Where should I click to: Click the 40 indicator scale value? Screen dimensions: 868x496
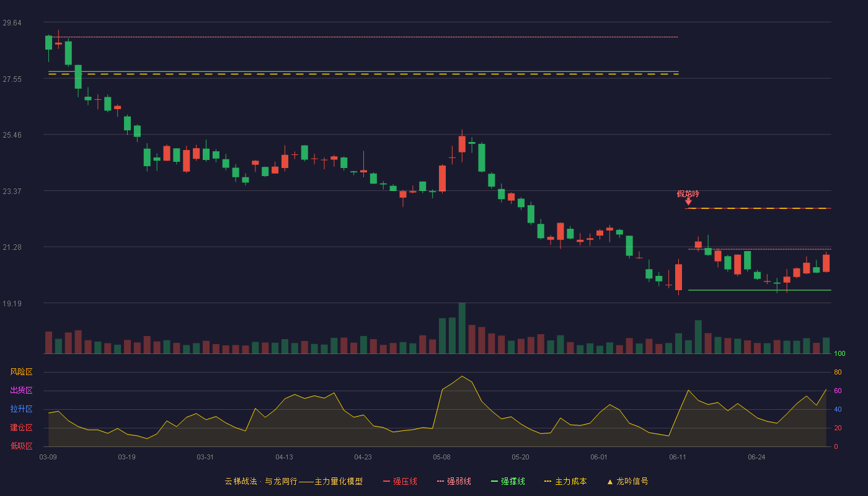click(x=838, y=409)
